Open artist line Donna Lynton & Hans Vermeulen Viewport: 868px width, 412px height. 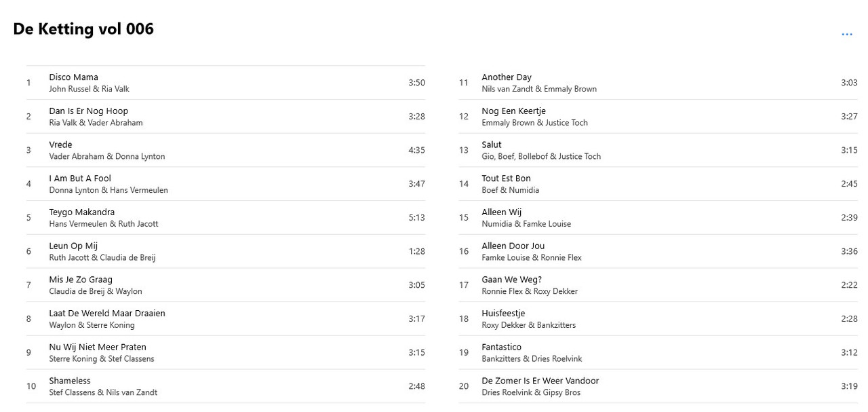point(108,190)
